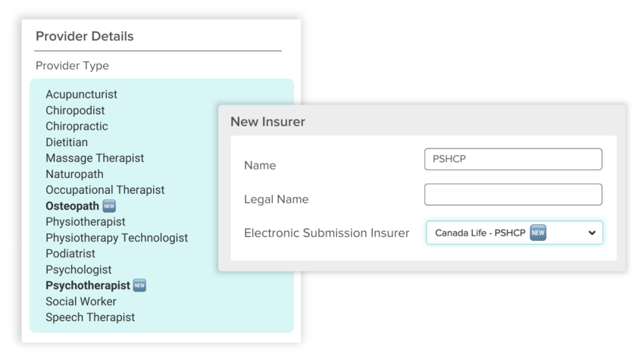This screenshot has height=362, width=644.
Task: Expand the dropdown chevron arrow
Action: tap(592, 233)
